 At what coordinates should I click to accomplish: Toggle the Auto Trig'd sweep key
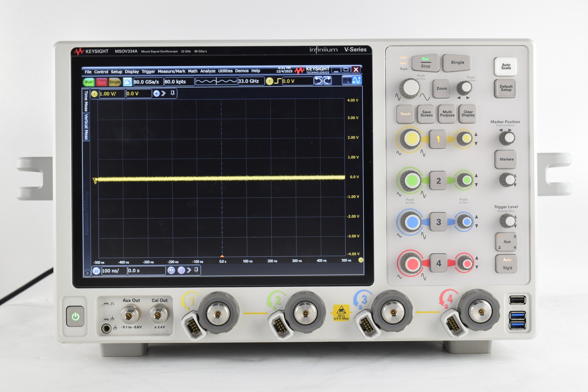pyautogui.click(x=507, y=264)
